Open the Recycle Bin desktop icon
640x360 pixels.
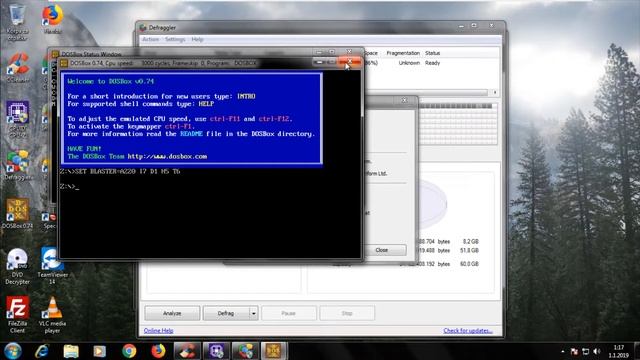coord(17,21)
